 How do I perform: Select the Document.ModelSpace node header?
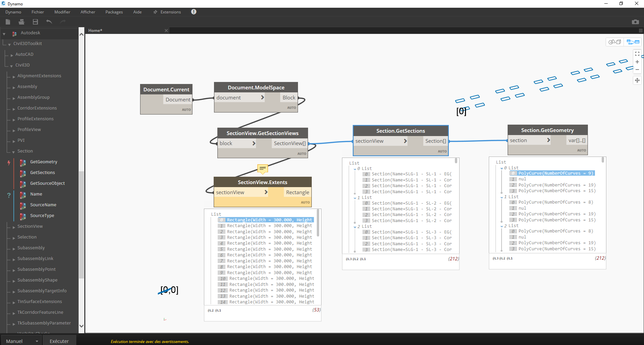[256, 87]
